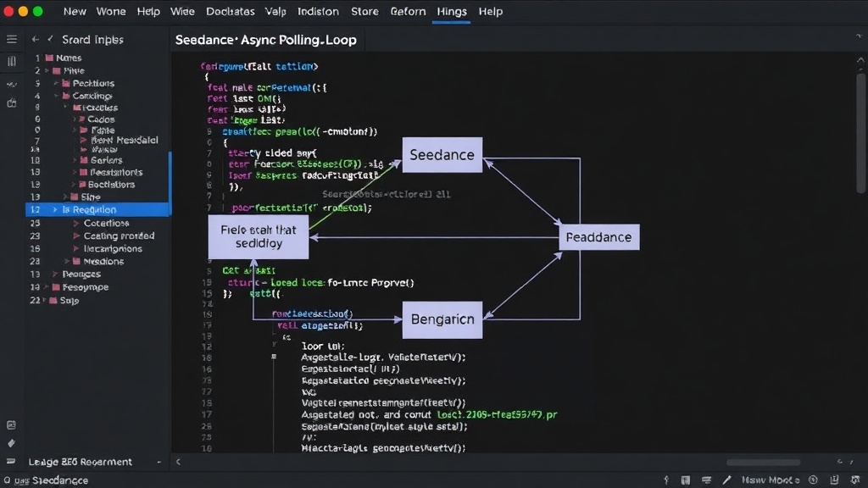Screen dimensions: 868x488
Task: Select the Seedance Async Polling Loop tab
Action: (265, 40)
